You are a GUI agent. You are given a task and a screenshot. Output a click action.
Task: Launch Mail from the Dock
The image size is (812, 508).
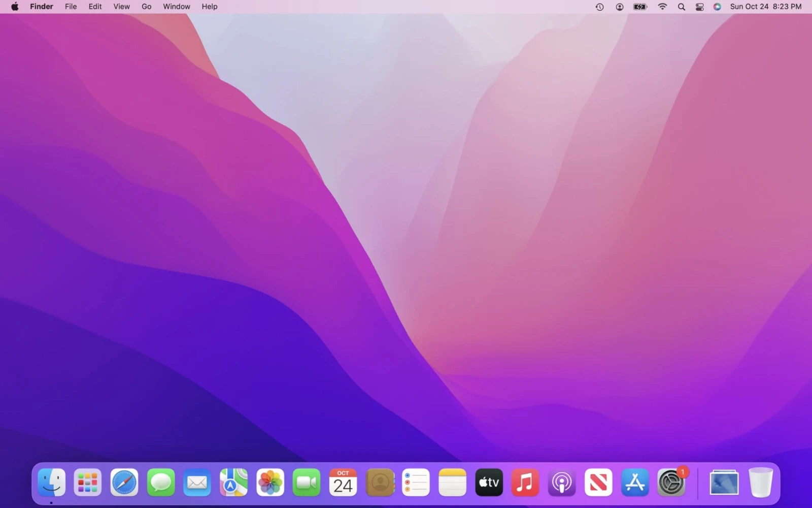(197, 483)
